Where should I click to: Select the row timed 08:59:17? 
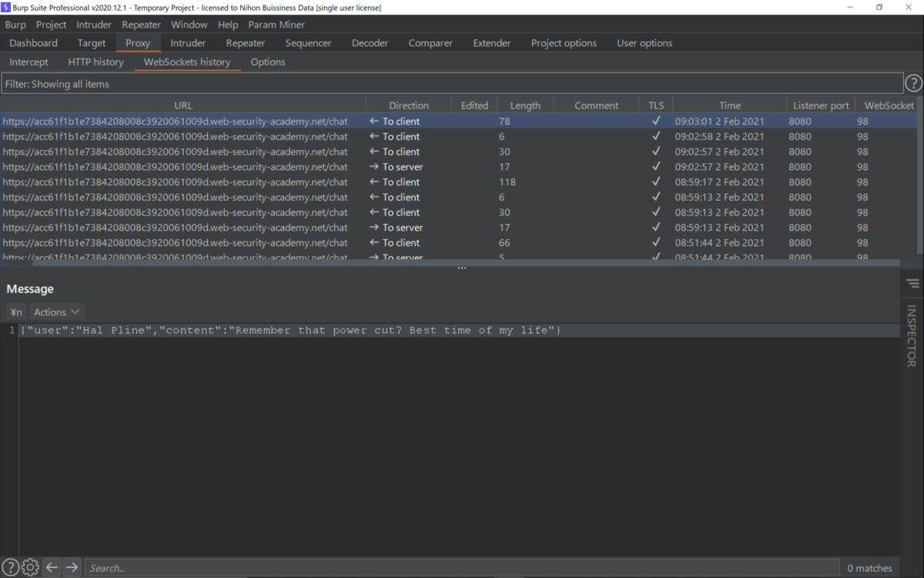coord(458,182)
